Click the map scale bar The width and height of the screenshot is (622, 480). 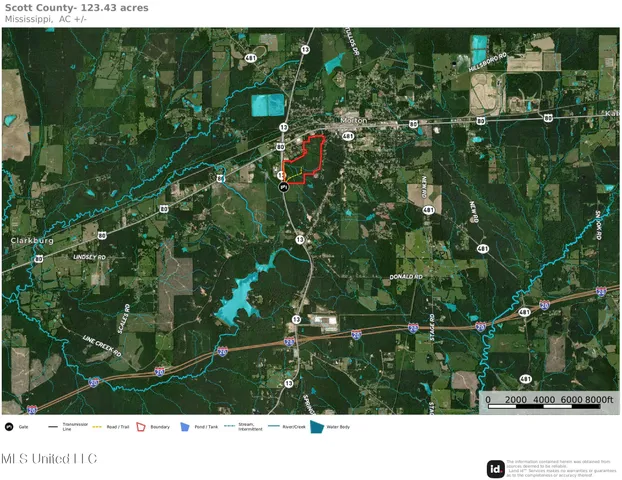click(x=544, y=407)
